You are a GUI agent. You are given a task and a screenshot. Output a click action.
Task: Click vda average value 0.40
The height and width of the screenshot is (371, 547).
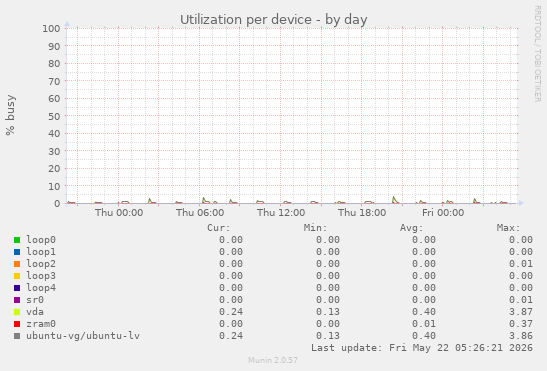(x=424, y=312)
